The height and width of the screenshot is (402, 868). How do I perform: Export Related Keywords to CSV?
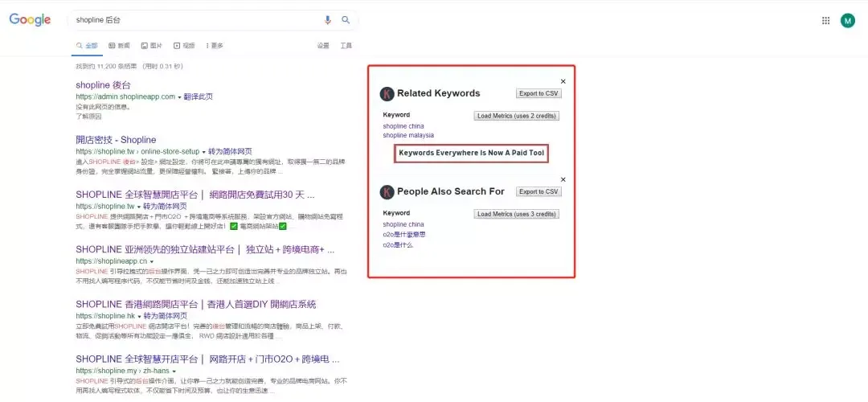[x=538, y=93]
